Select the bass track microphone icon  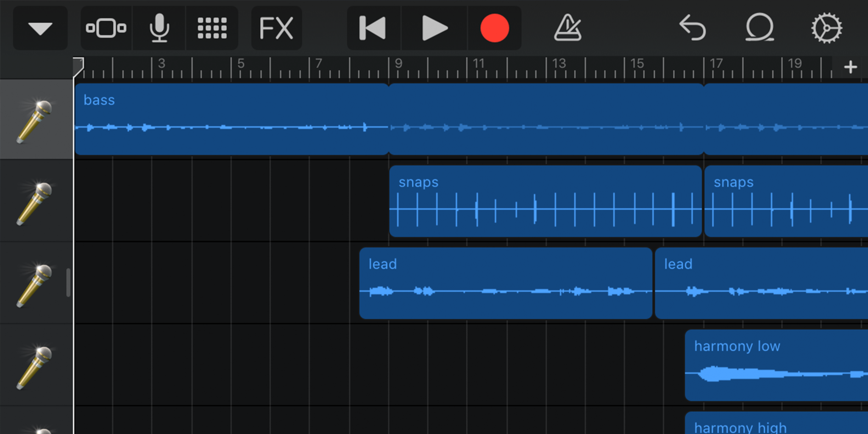tap(35, 120)
